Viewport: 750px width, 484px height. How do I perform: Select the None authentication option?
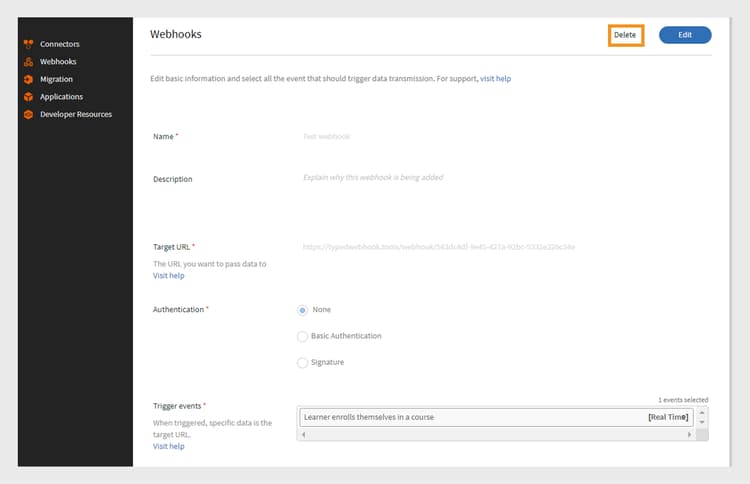click(303, 310)
